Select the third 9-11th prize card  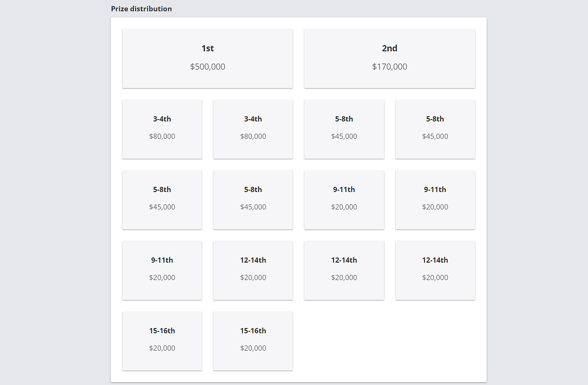(x=162, y=270)
